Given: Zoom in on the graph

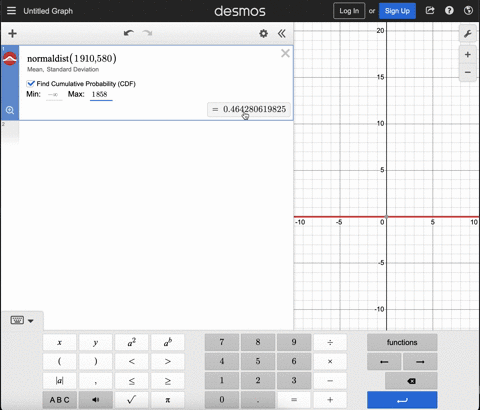Looking at the screenshot, I should pyautogui.click(x=468, y=55).
